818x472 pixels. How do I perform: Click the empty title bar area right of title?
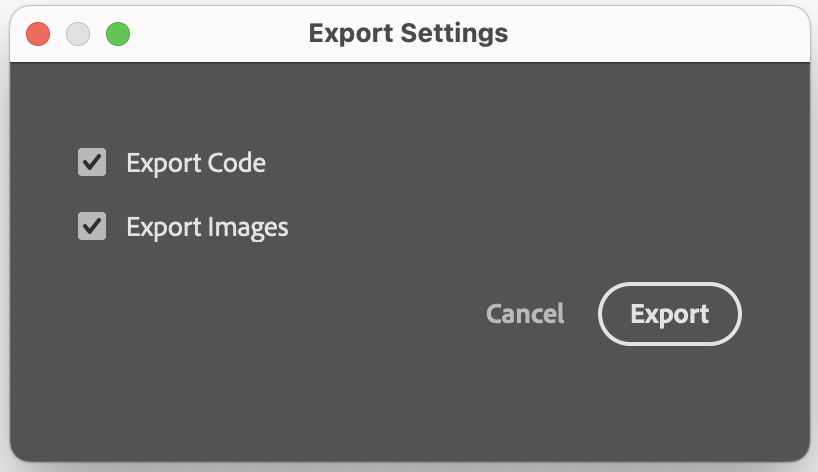click(x=652, y=34)
